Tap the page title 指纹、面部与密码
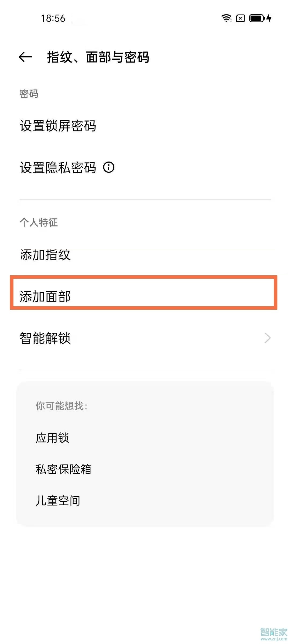The height and width of the screenshot is (644, 290). 99,56
